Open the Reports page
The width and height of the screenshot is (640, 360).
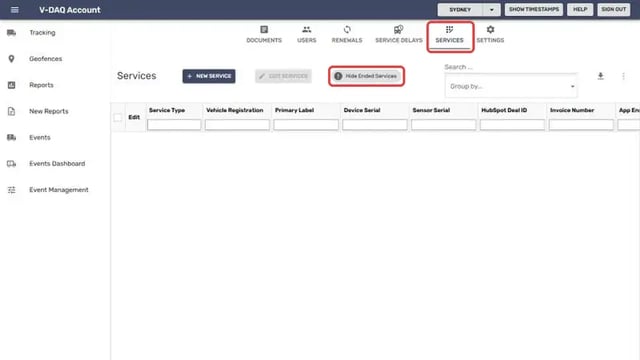41,85
